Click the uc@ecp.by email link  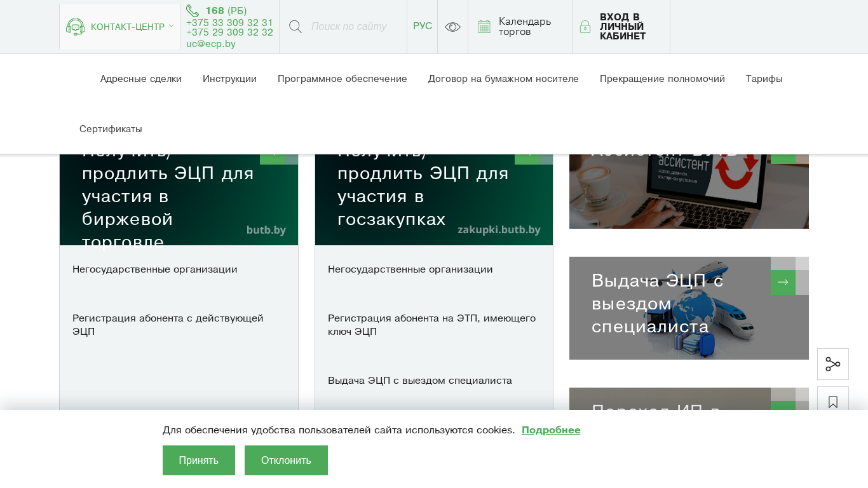point(211,44)
